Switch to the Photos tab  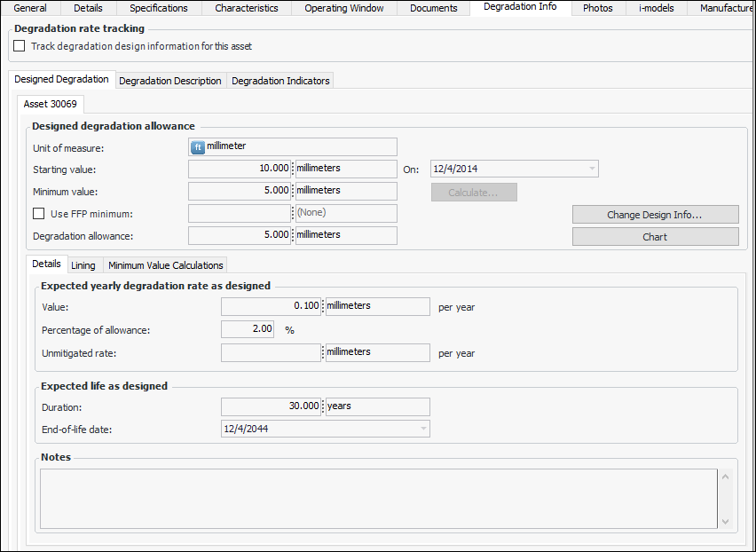click(x=597, y=8)
